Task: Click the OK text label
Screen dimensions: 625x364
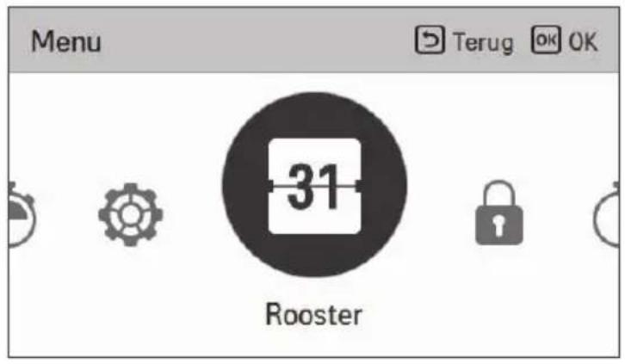Action: [x=583, y=40]
